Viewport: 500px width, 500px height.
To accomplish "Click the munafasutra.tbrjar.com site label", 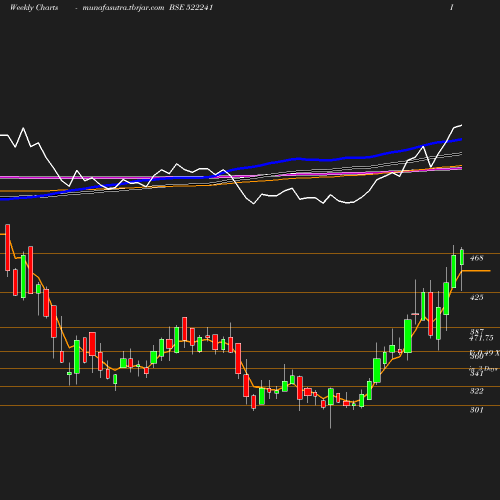I will coord(123,8).
